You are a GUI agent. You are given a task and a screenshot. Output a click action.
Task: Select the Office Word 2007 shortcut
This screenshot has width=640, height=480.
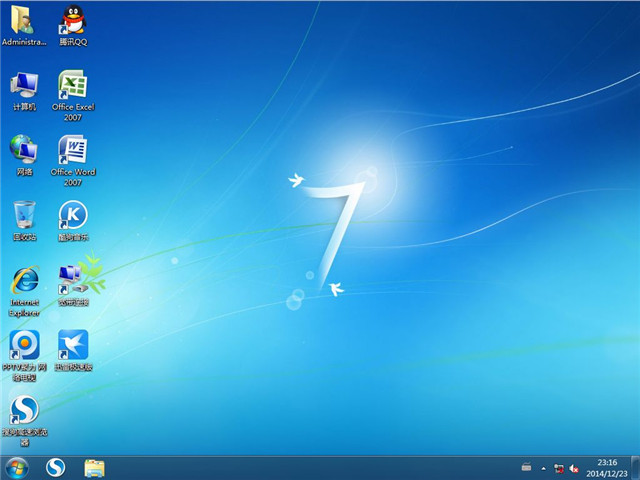click(x=73, y=160)
